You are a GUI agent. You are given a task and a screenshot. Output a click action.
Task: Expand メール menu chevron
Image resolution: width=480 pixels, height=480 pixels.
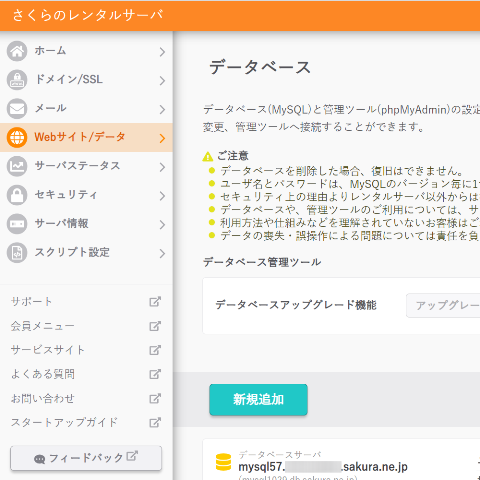162,109
